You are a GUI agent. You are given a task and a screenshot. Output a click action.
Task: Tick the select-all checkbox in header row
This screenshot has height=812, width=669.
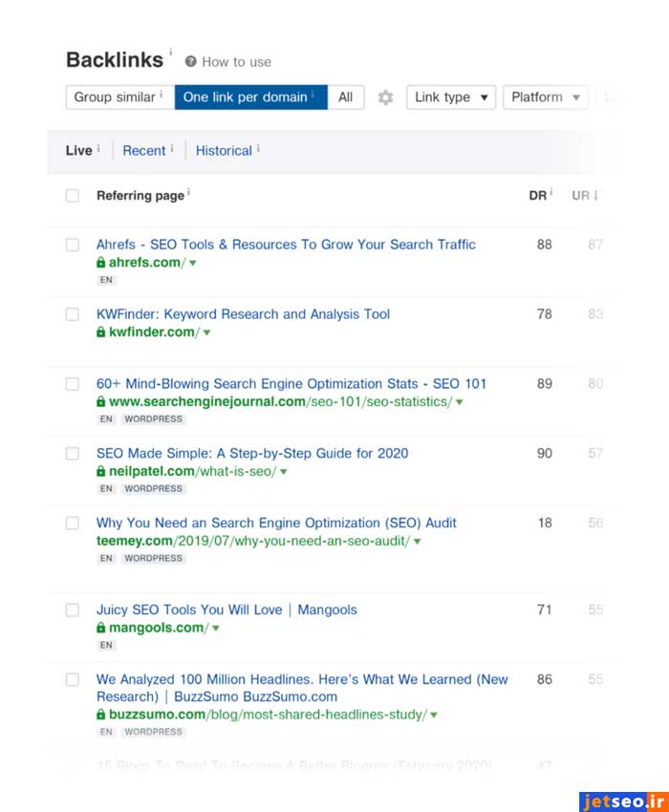pyautogui.click(x=73, y=196)
